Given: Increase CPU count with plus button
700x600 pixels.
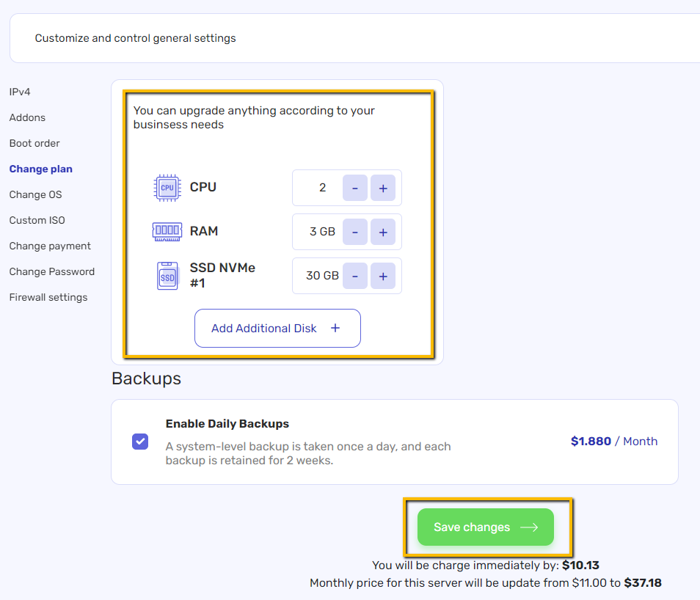Looking at the screenshot, I should tap(383, 188).
